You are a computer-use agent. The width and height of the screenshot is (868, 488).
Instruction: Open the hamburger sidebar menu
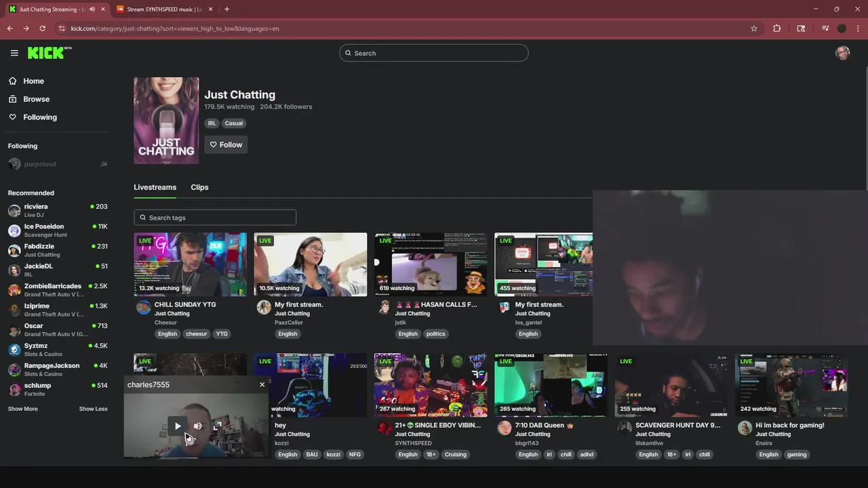tap(14, 53)
